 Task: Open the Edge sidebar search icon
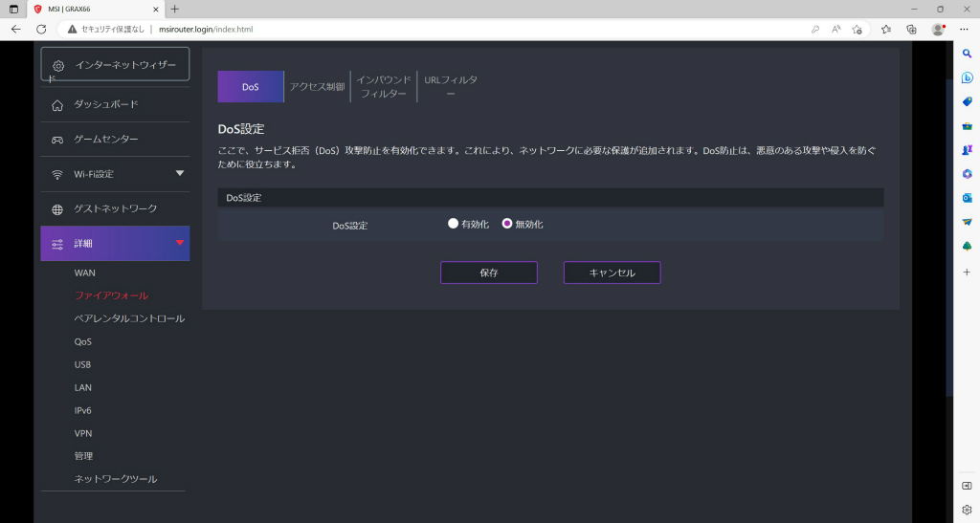tap(967, 54)
